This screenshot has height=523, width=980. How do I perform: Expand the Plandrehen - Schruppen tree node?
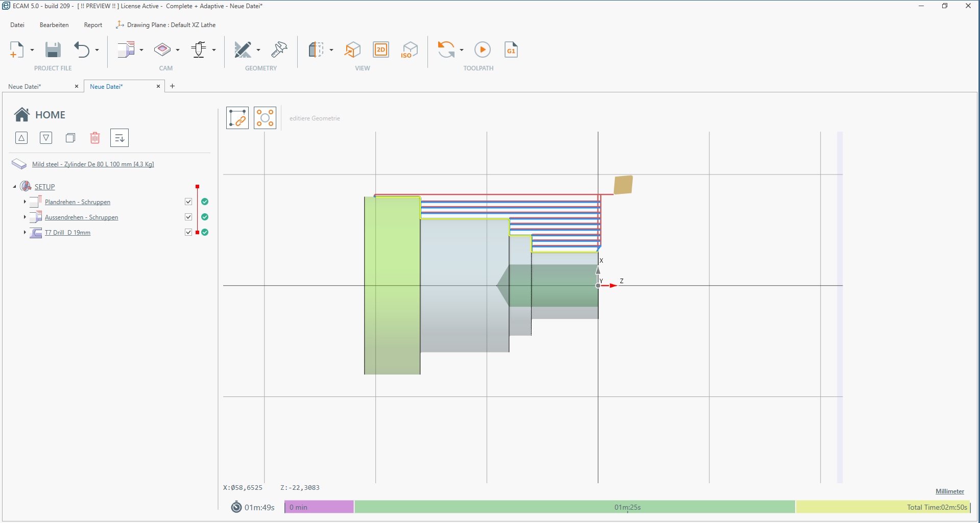pyautogui.click(x=25, y=202)
